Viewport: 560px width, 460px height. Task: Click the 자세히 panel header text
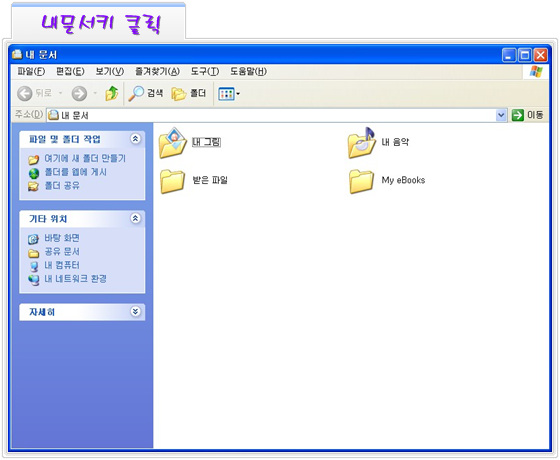tap(42, 312)
